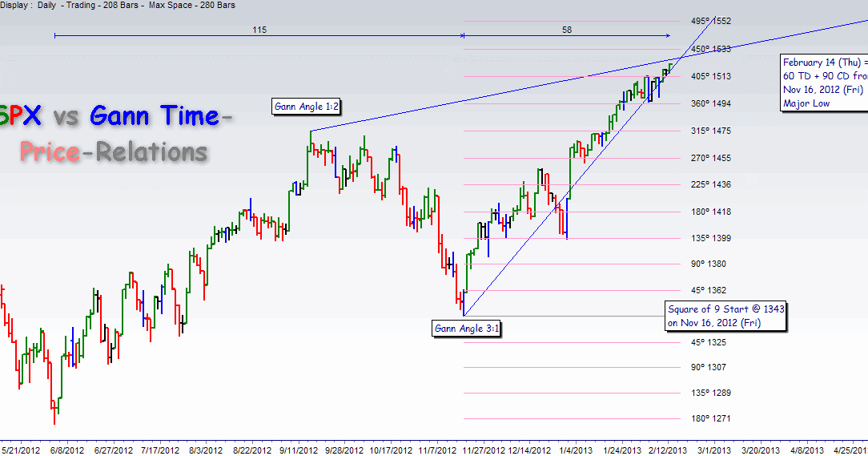
Task: Select the 'Square of 9 Start @ 1343' annotation
Action: coord(725,316)
